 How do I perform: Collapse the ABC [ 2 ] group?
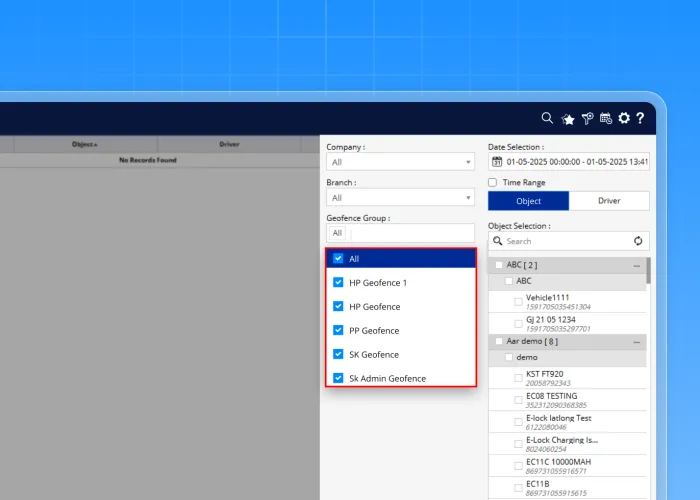click(636, 265)
